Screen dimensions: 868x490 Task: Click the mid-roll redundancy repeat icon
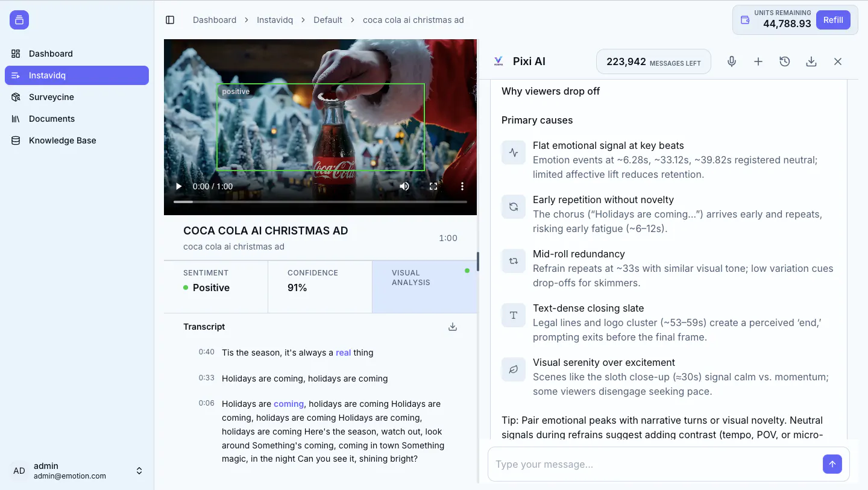(x=514, y=261)
